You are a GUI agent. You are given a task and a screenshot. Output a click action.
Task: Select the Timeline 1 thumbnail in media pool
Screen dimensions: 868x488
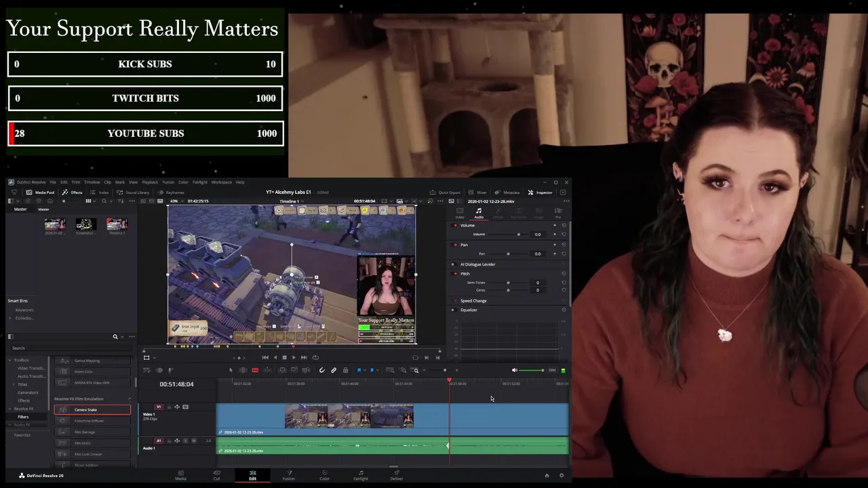click(117, 224)
